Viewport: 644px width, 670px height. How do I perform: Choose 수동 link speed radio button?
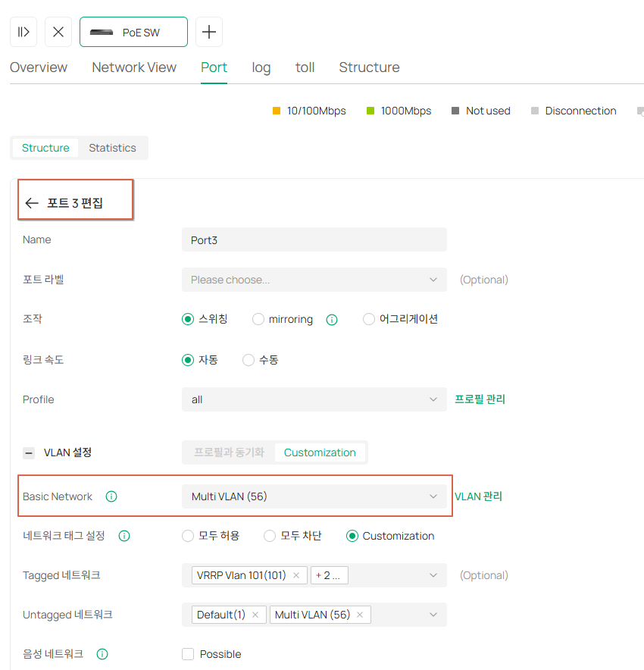click(248, 360)
